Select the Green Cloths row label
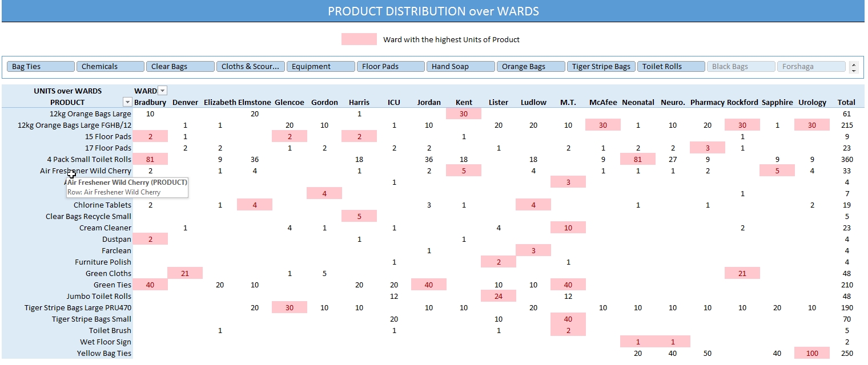Viewport: 868px width, 365px height. (108, 273)
